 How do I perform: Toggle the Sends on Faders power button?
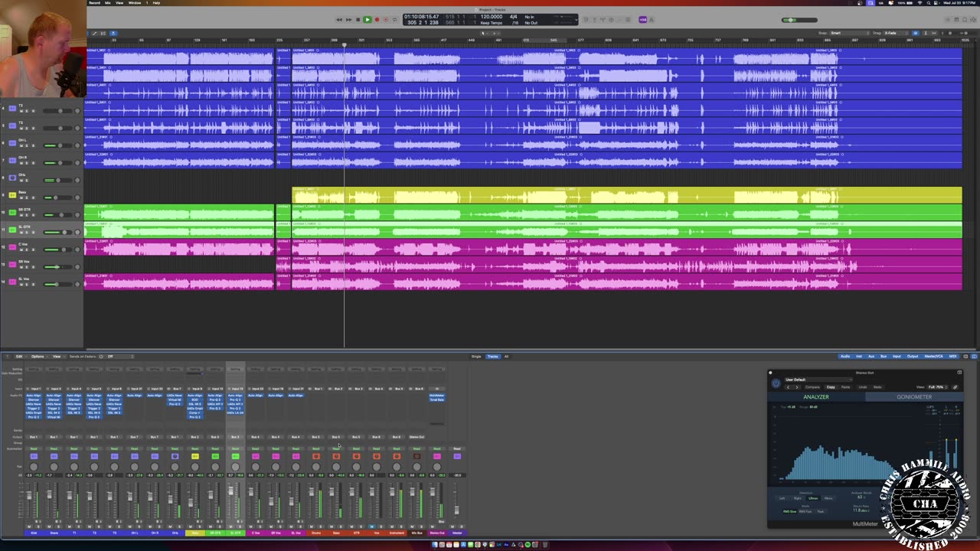click(101, 357)
